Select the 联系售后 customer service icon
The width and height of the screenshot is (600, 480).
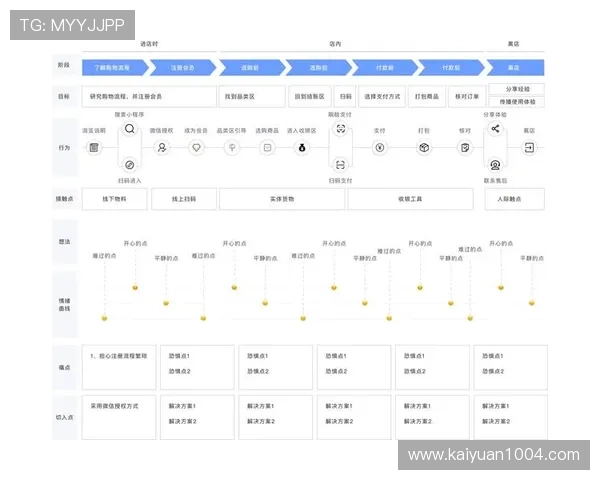click(495, 165)
